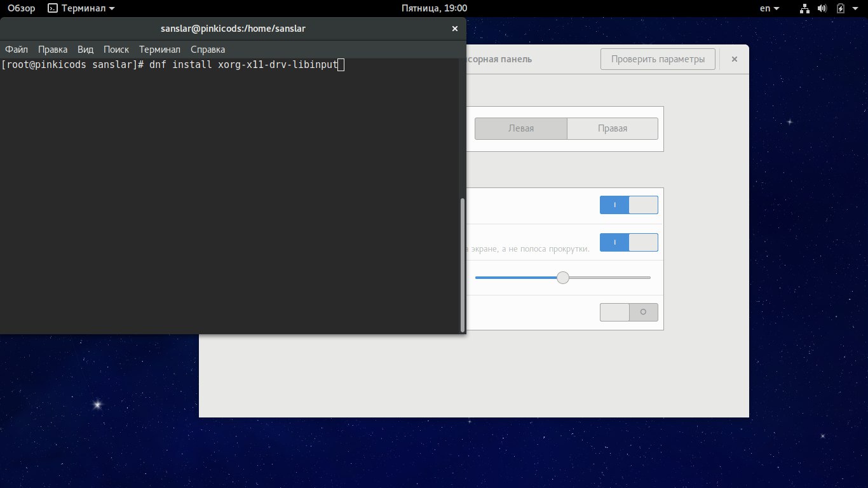
Task: Disable the natural scrolling switch
Action: [x=628, y=242]
